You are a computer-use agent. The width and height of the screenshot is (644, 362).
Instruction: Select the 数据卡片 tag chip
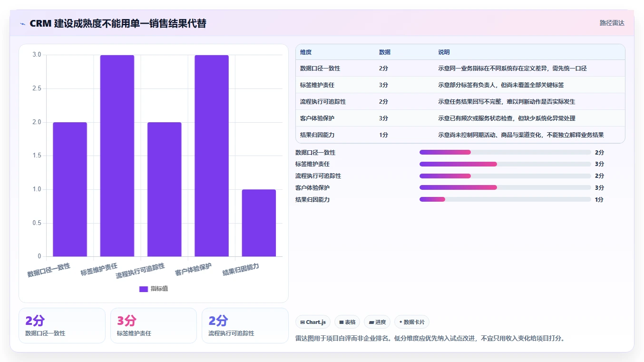tap(412, 322)
